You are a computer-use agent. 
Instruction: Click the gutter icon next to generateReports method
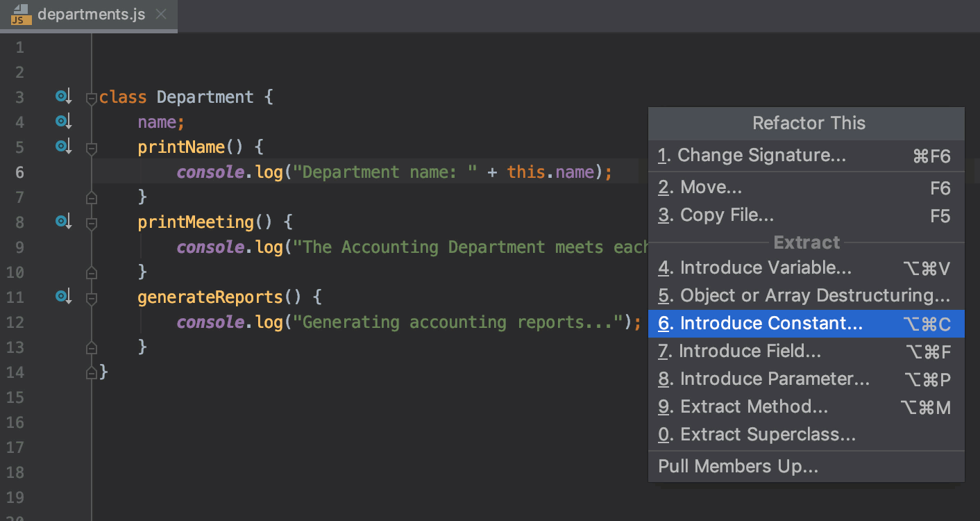click(63, 297)
